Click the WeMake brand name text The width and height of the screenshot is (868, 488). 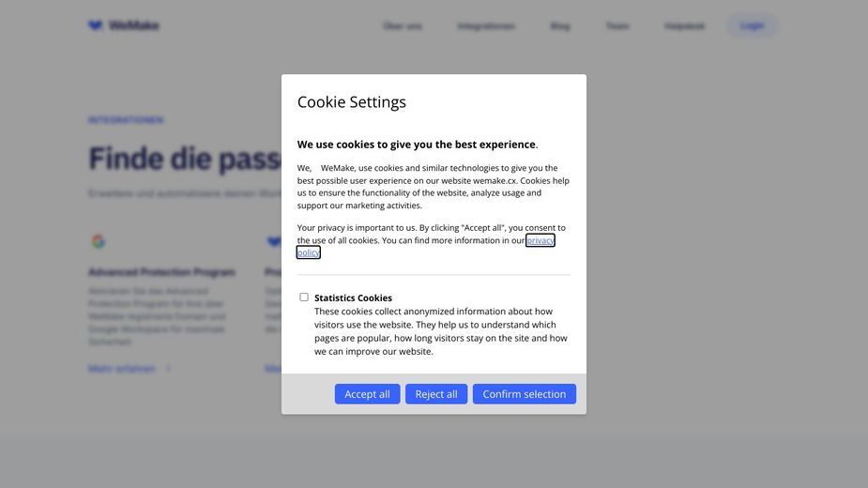click(133, 25)
